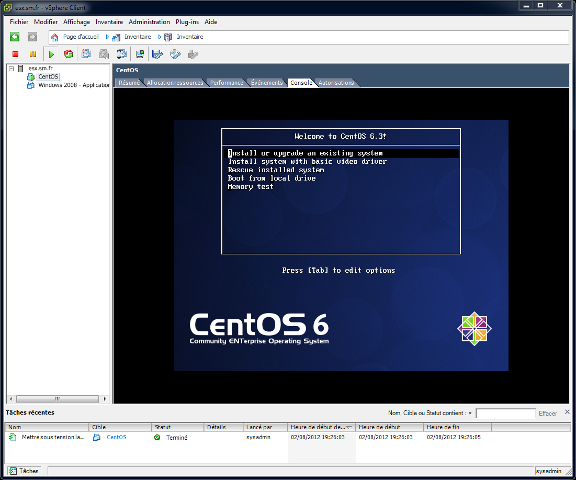Click the task icon beside 'Mettre sous tension'

13,437
